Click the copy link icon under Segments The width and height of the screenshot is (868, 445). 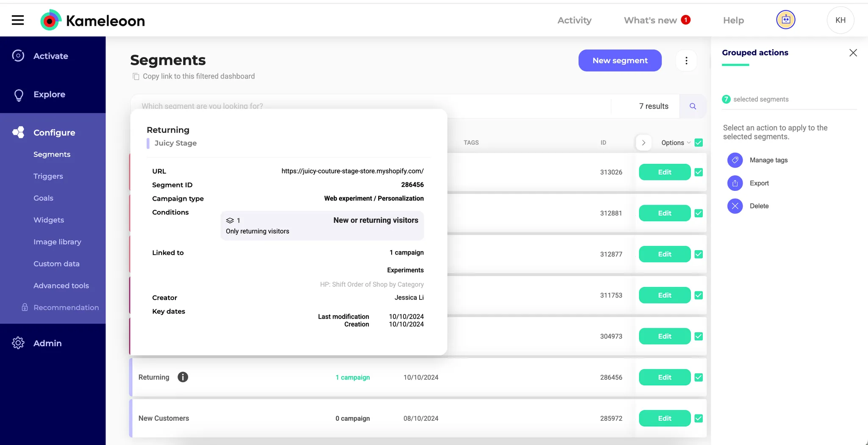point(136,76)
